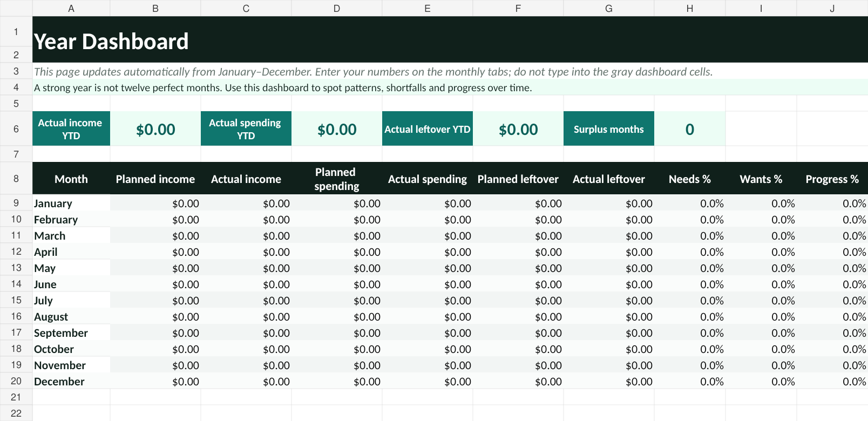The height and width of the screenshot is (421, 868).
Task: Select the September month cell
Action: [x=71, y=332]
